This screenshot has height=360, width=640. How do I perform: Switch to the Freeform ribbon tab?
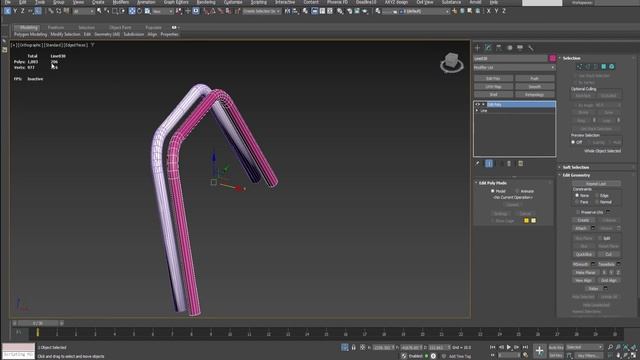pos(56,27)
